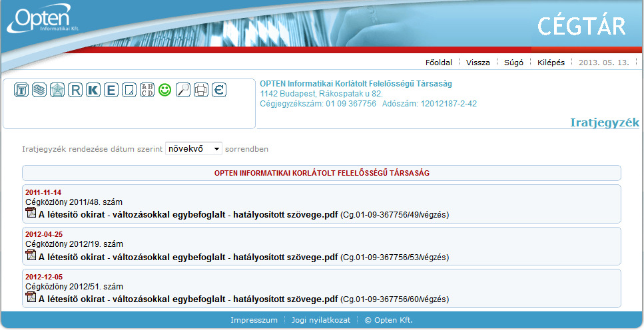Click PDF icon of the 2012-12-05 document

click(31, 297)
